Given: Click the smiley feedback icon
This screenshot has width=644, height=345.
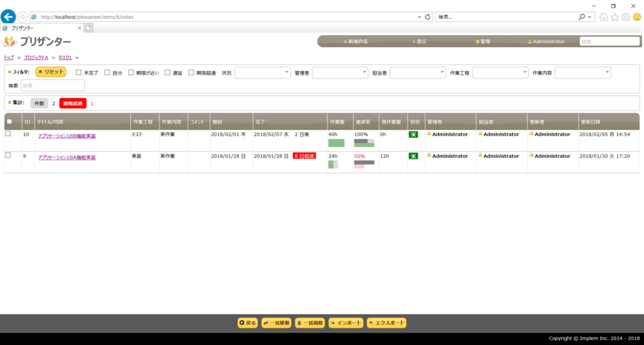Looking at the screenshot, I should point(637,17).
